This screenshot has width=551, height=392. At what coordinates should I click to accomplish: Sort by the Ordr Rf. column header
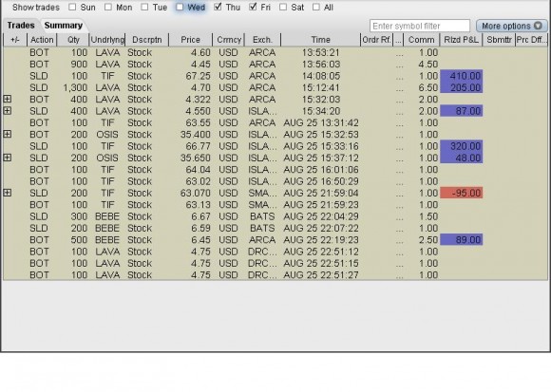[x=377, y=40]
